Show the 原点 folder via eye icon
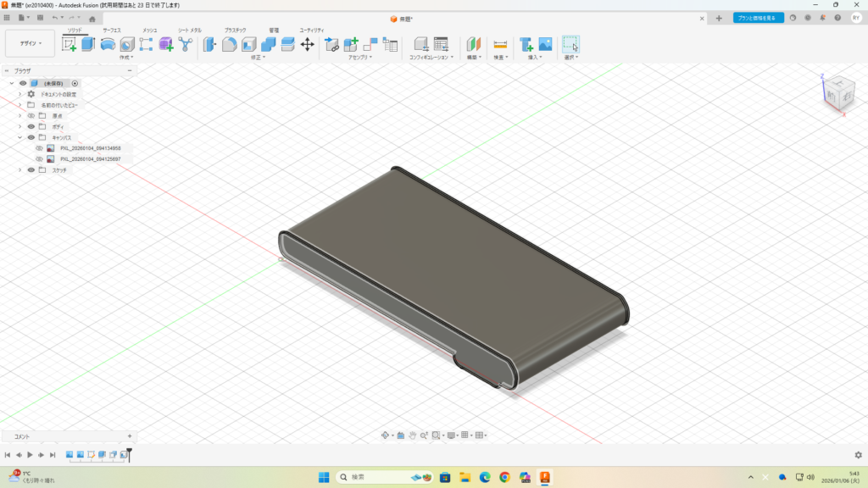The width and height of the screenshot is (868, 488). pyautogui.click(x=31, y=115)
